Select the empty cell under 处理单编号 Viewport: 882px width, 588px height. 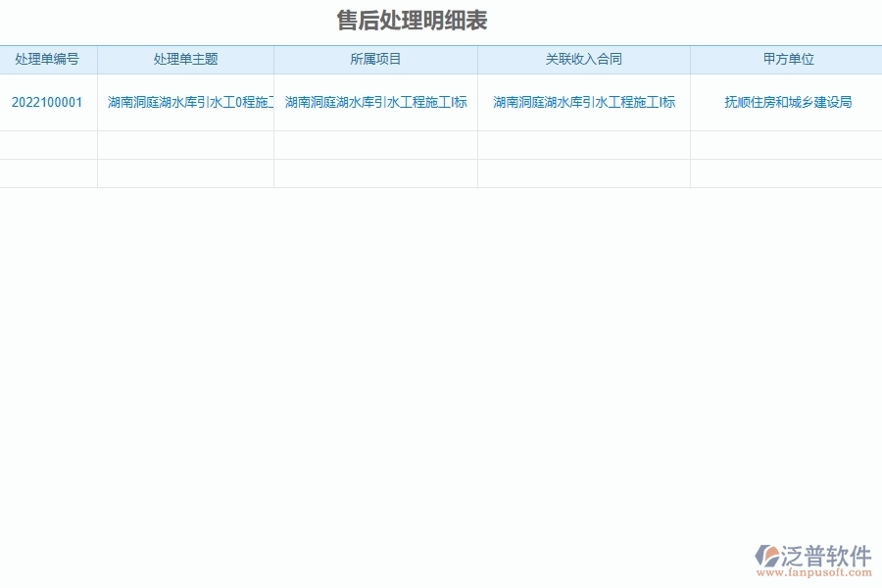48,144
